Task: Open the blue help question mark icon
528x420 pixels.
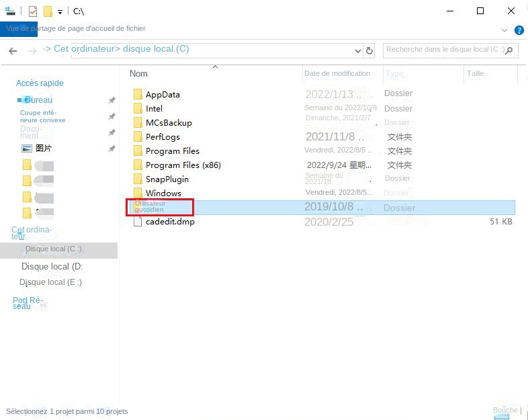Action: click(x=519, y=30)
